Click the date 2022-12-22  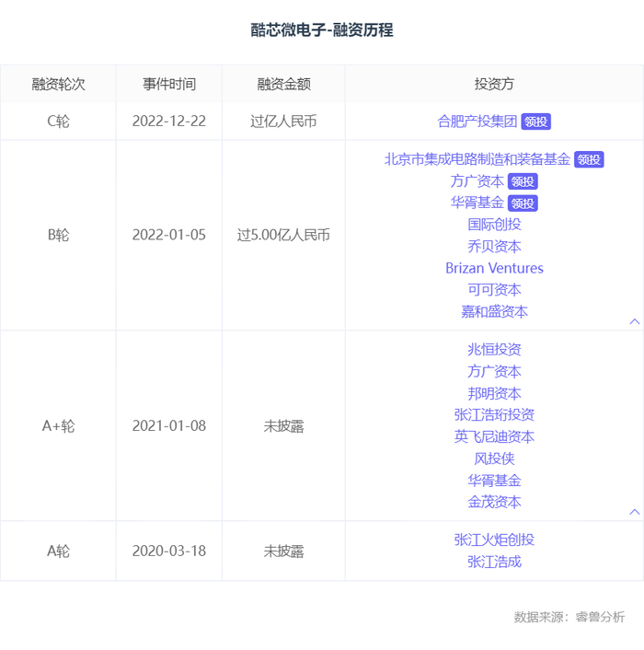[x=169, y=121]
